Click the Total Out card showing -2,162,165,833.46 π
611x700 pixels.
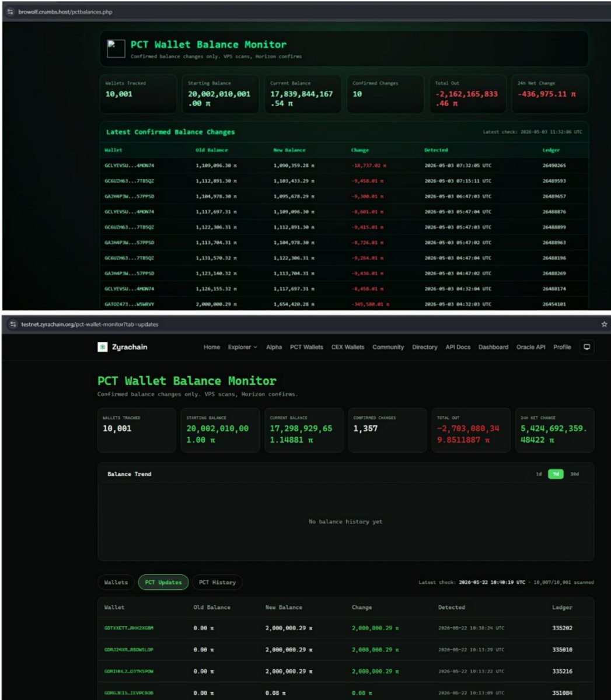467,93
